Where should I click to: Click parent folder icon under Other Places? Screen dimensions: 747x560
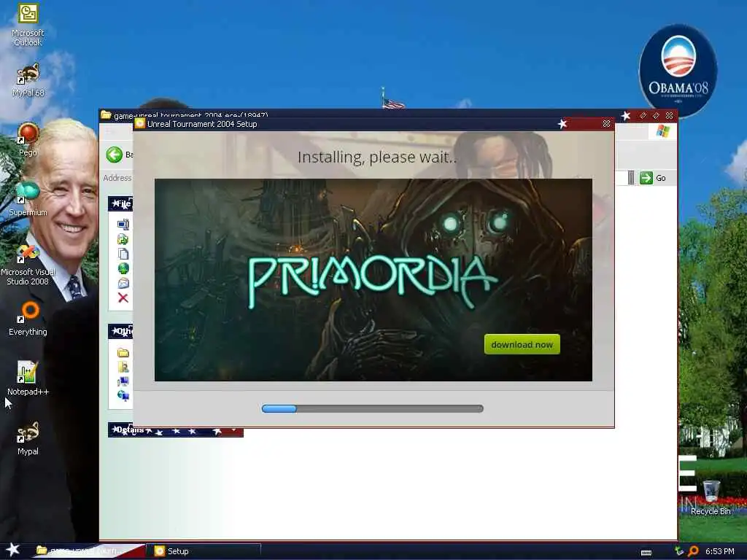(x=123, y=352)
